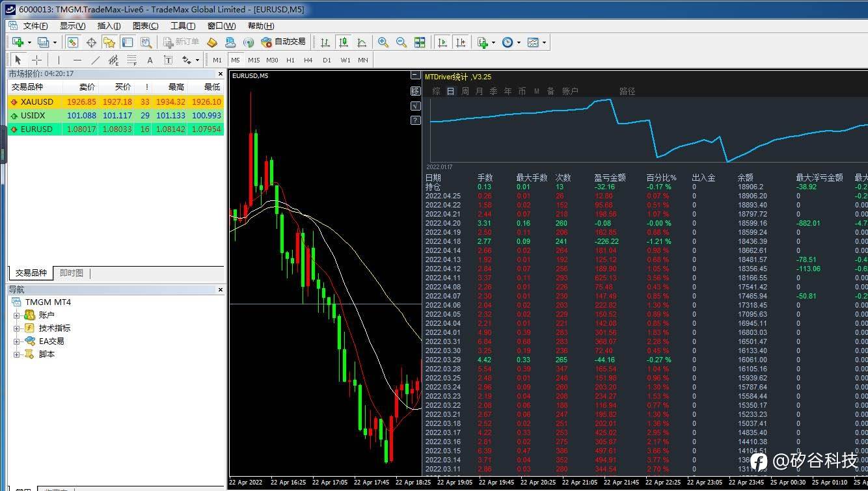Open the periodicity clock icon
868x491 pixels.
click(508, 42)
